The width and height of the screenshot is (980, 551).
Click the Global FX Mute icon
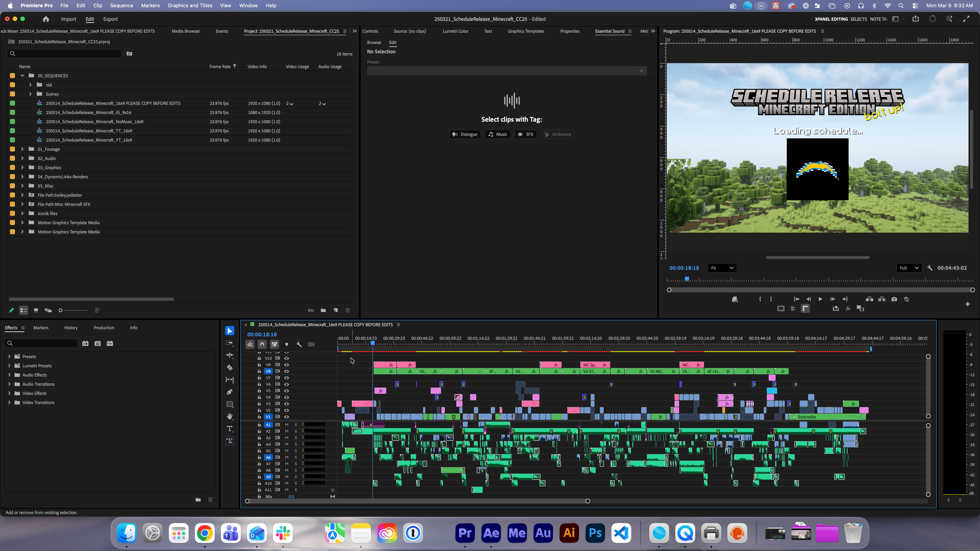(x=848, y=309)
